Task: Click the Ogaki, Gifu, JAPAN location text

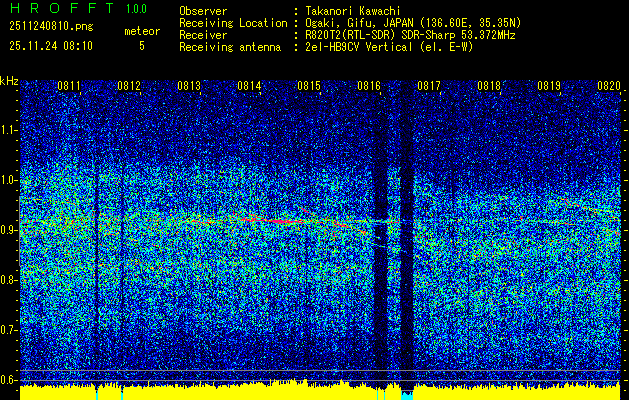Action: tap(413, 23)
